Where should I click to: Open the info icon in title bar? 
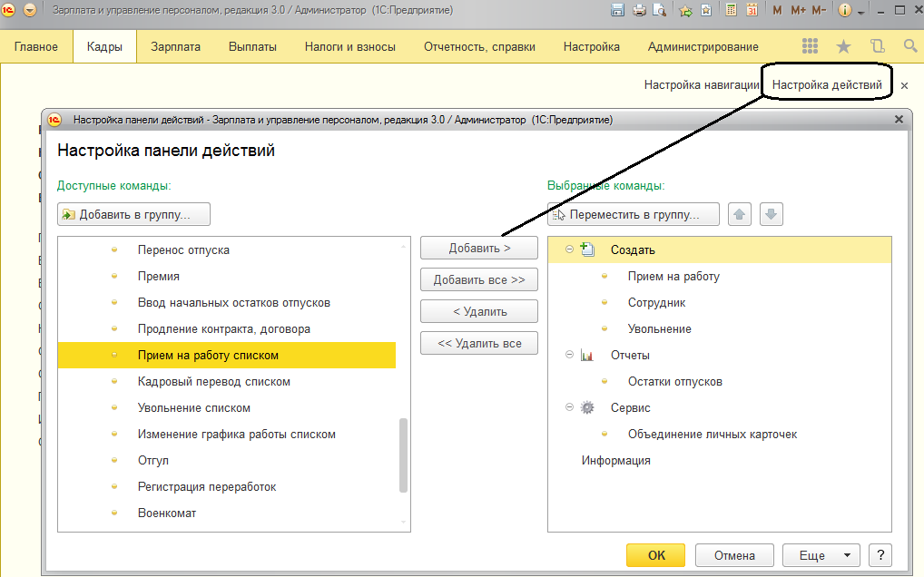844,10
